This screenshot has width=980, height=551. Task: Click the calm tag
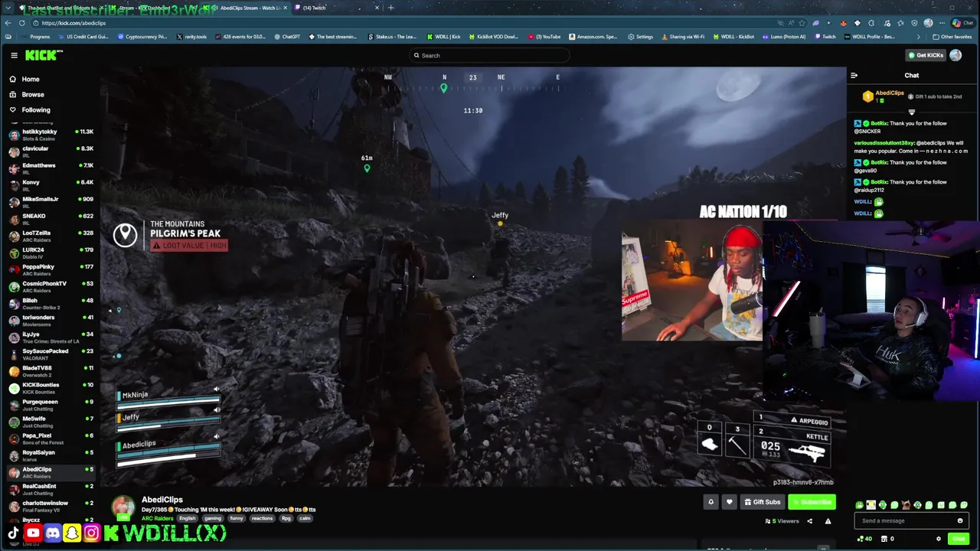point(305,518)
